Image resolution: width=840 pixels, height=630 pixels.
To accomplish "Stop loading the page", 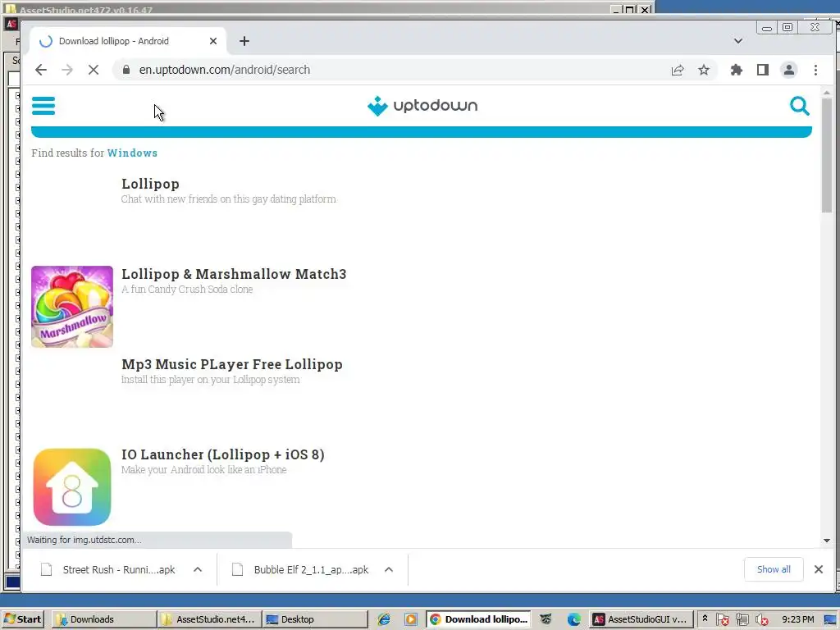I will (x=94, y=70).
